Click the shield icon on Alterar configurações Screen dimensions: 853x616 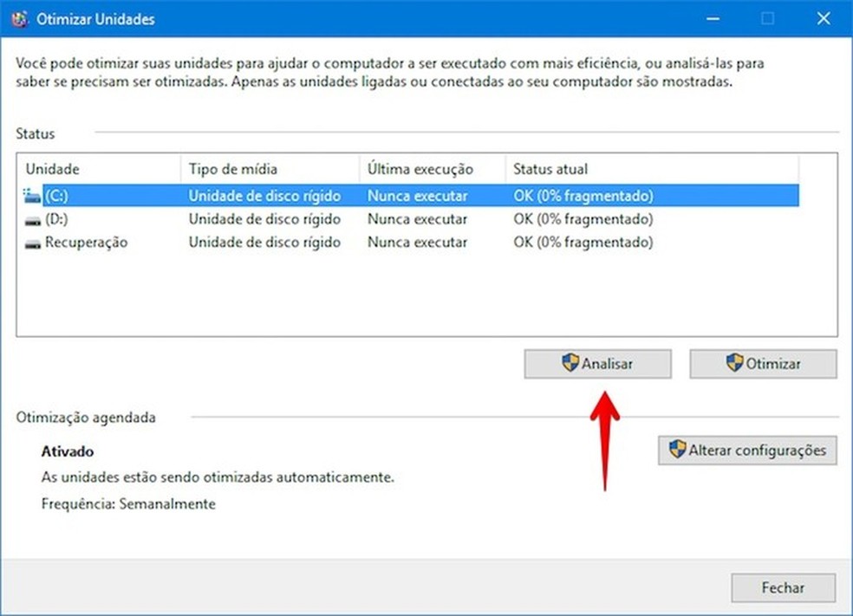point(675,450)
